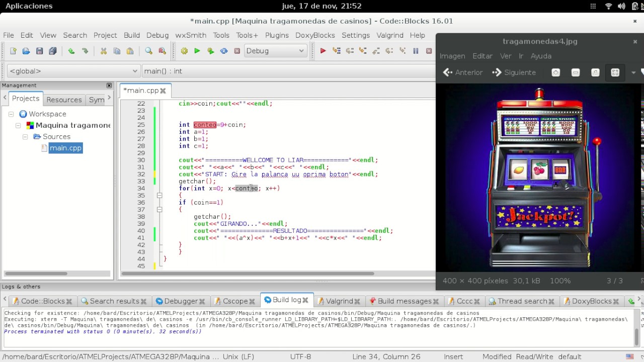Open the Imagen menu in image viewer
This screenshot has height=362, width=644.
(452, 56)
